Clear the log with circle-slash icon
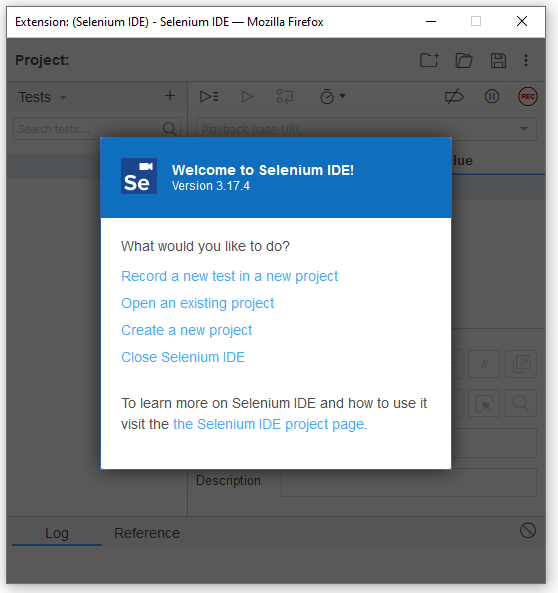The image size is (558, 593). coord(528,531)
